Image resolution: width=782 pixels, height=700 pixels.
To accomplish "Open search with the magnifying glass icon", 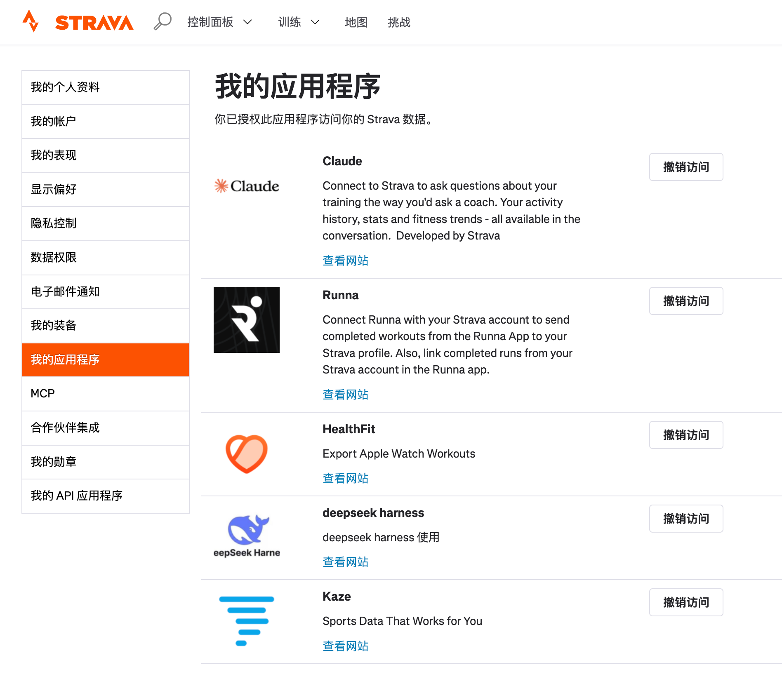I will pyautogui.click(x=163, y=21).
